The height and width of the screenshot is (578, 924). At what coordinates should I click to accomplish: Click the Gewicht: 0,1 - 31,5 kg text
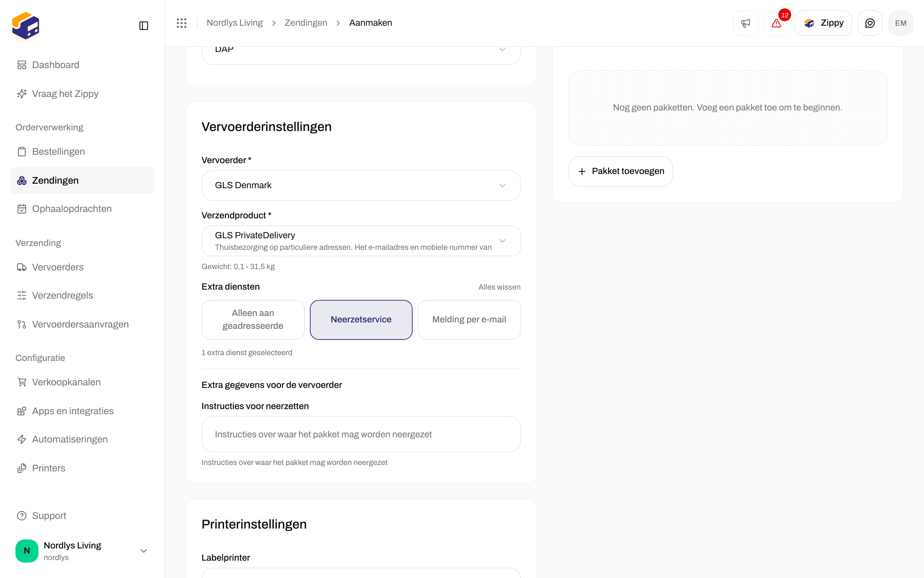pos(238,267)
